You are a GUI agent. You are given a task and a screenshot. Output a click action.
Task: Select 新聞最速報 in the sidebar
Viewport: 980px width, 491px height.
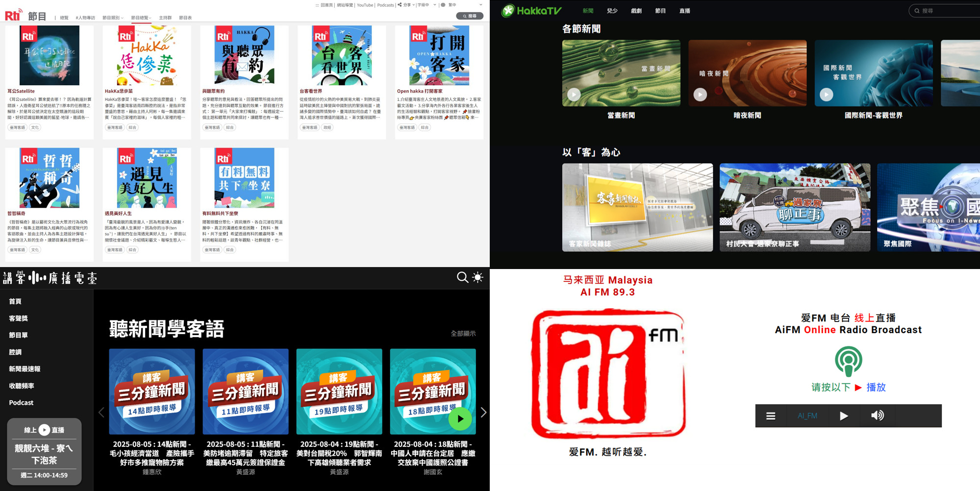(25, 369)
